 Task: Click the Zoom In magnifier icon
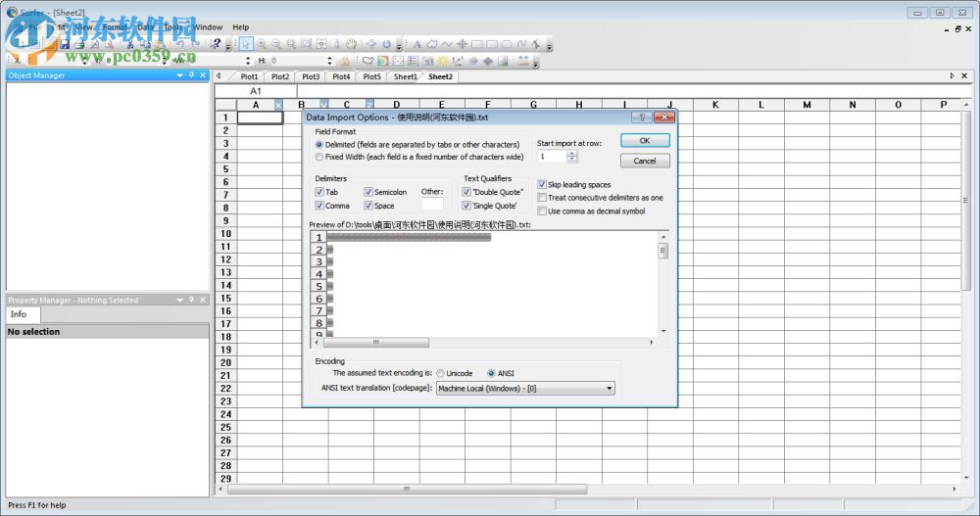pyautogui.click(x=262, y=44)
